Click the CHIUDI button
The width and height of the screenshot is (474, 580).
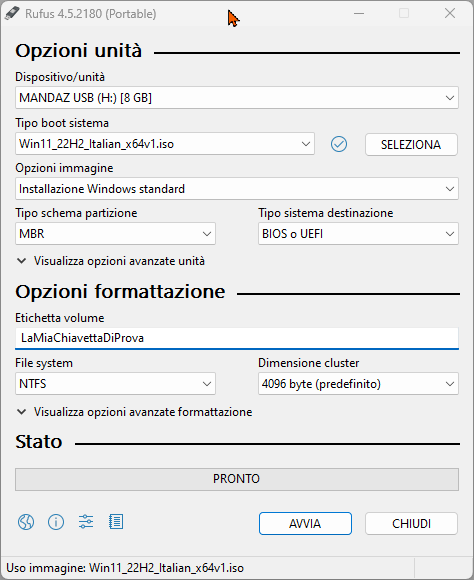coord(411,523)
